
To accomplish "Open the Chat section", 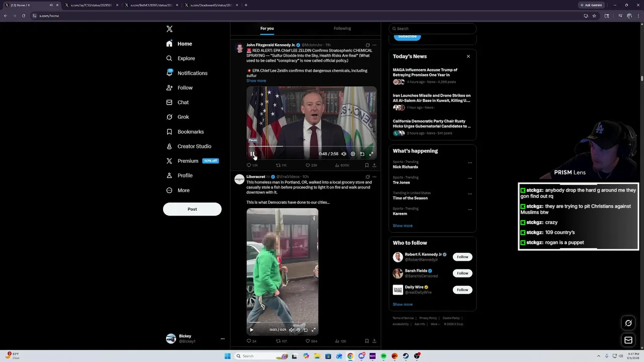I will point(177,102).
